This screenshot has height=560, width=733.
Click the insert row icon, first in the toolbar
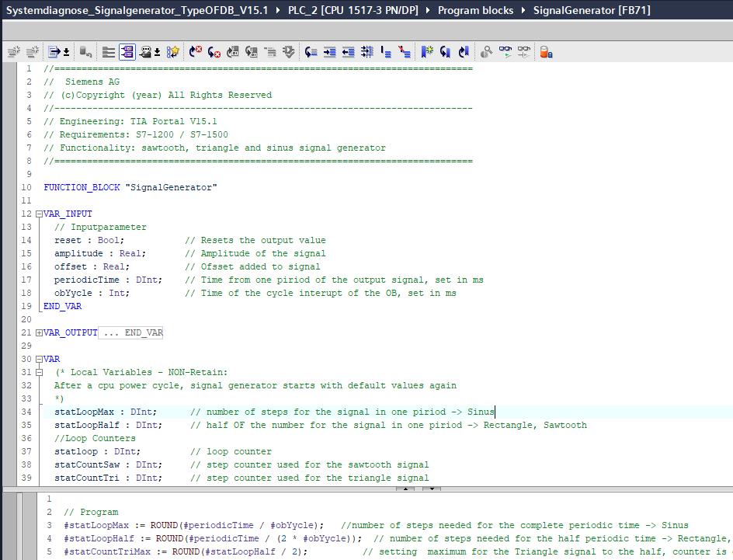click(14, 52)
